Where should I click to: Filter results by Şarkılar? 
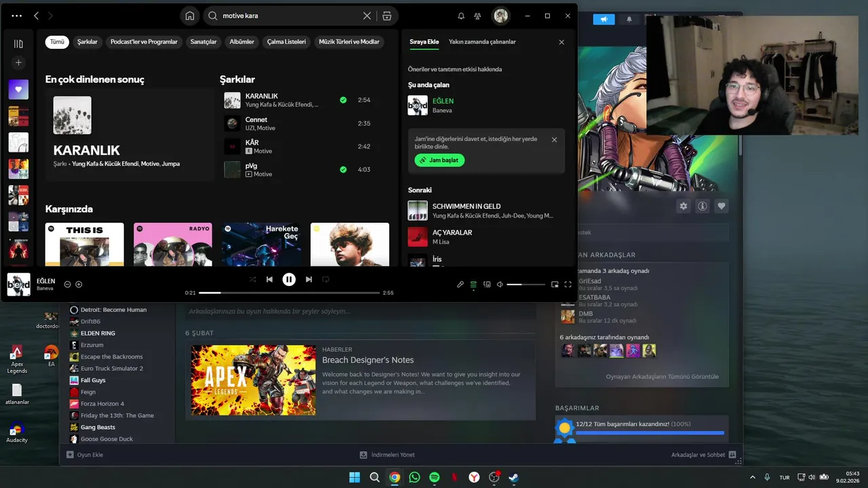(x=87, y=42)
